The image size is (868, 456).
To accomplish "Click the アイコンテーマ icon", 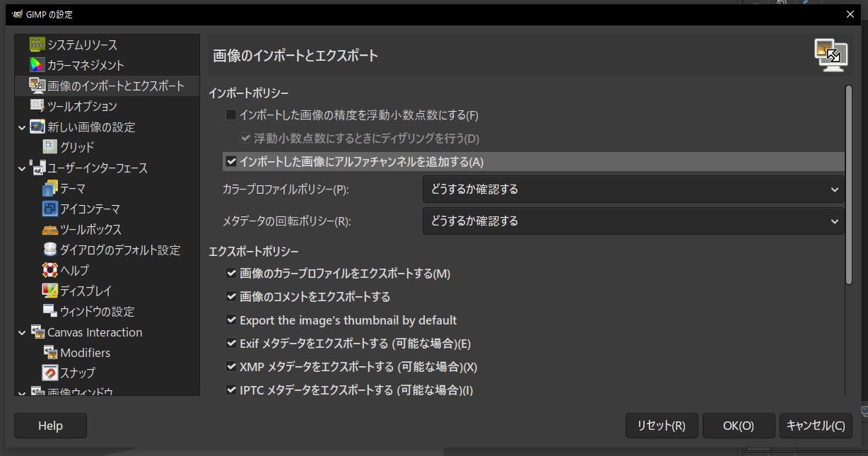I will tap(49, 209).
